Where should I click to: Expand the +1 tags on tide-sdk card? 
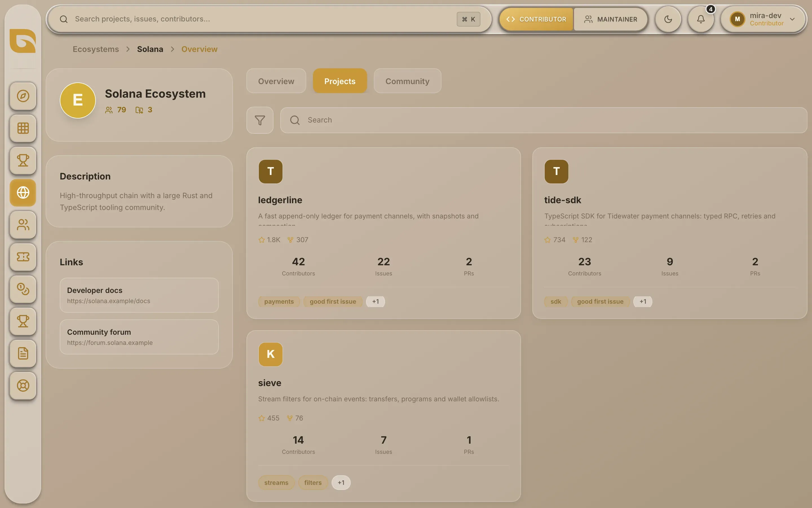643,301
